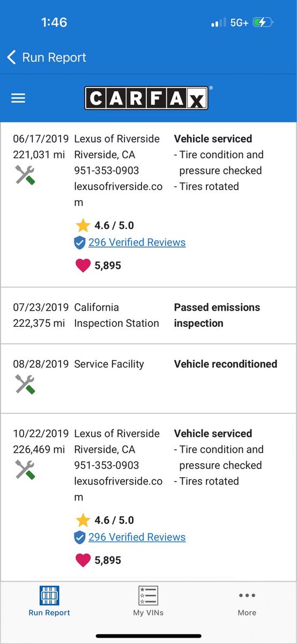Open the hamburger menu

pyautogui.click(x=18, y=98)
